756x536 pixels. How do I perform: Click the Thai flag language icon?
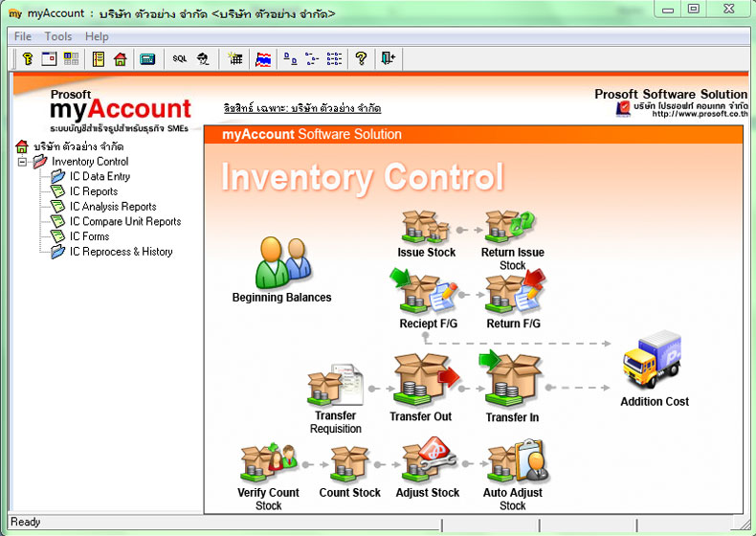click(x=263, y=59)
